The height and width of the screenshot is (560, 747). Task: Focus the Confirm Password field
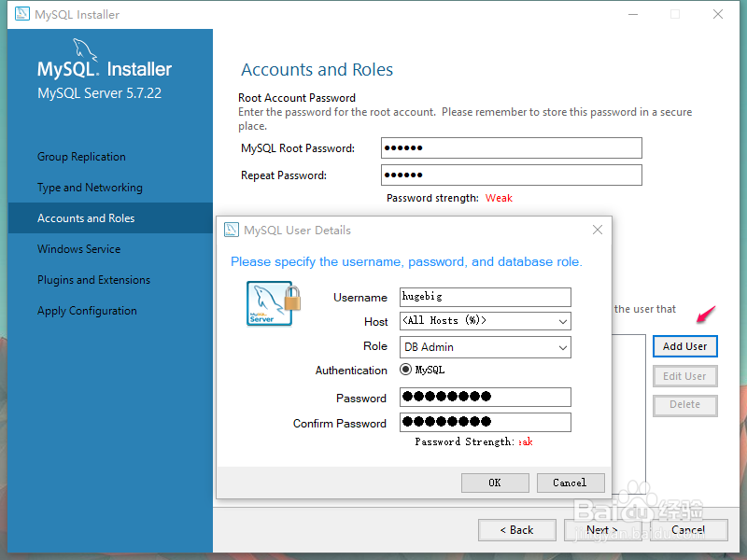pyautogui.click(x=486, y=423)
